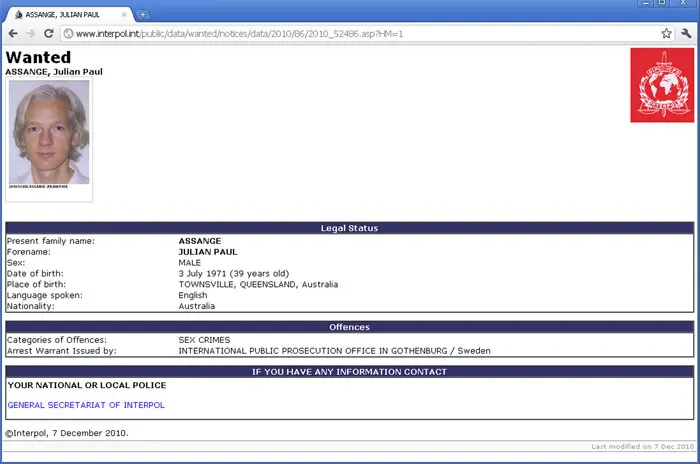
Task: Click the nationality value Australia
Action: tap(197, 306)
